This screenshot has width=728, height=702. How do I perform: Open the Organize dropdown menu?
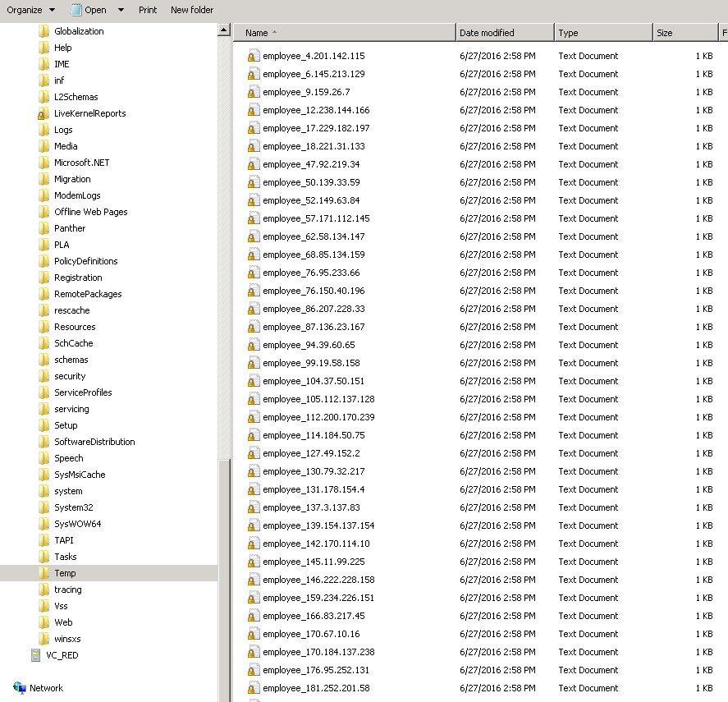click(x=31, y=10)
